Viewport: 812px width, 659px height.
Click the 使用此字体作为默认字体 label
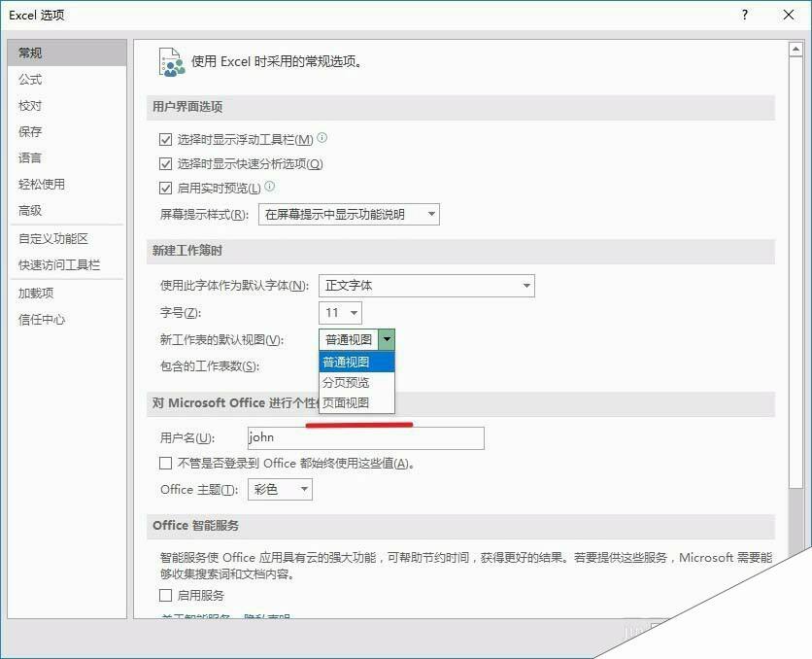coord(234,286)
